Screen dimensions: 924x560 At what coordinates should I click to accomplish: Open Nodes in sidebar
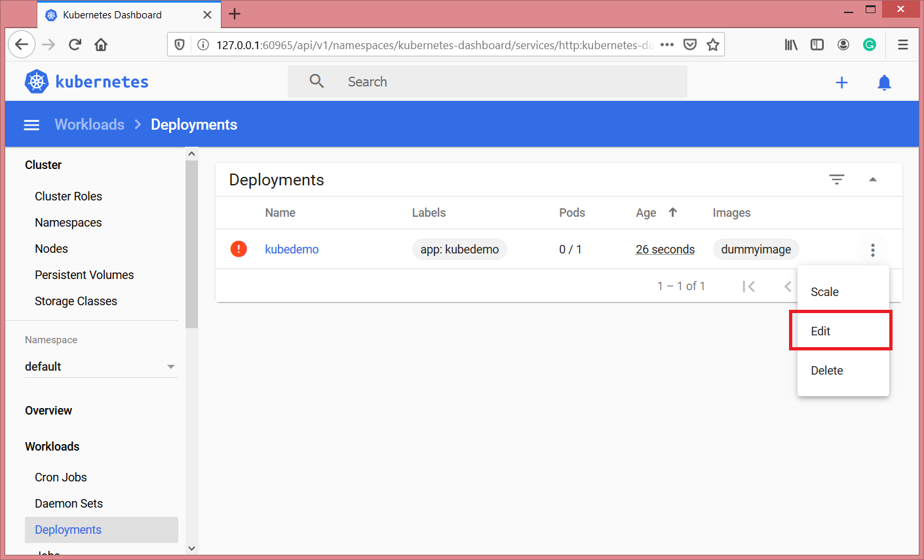pyautogui.click(x=51, y=249)
